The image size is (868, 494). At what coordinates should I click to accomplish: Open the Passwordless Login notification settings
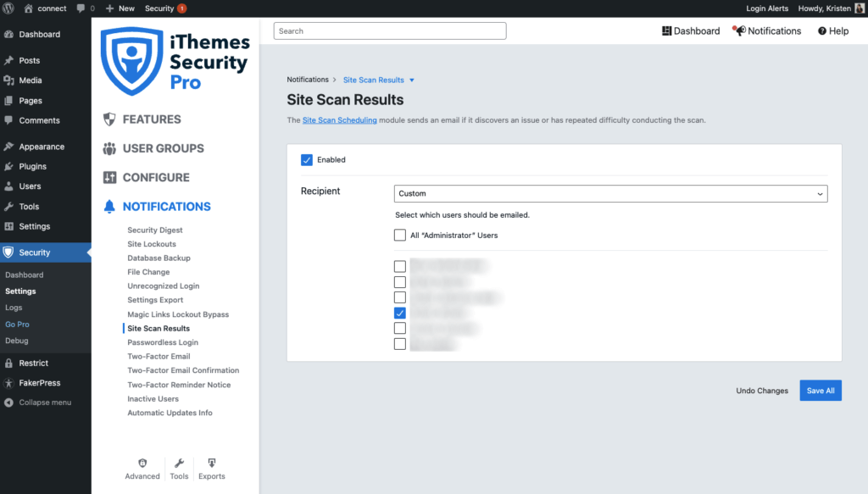point(163,342)
